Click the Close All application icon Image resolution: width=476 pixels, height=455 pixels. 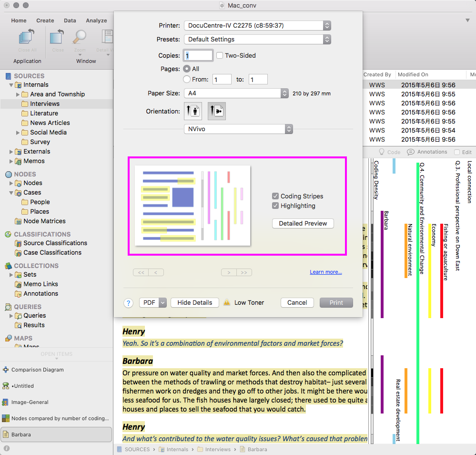tap(27, 37)
